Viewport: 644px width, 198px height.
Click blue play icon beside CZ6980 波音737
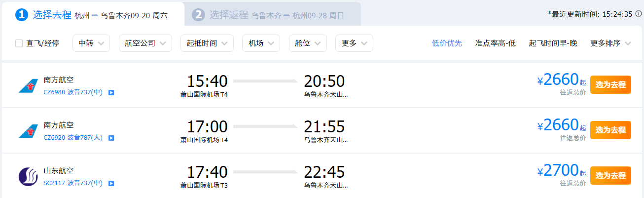click(x=111, y=92)
